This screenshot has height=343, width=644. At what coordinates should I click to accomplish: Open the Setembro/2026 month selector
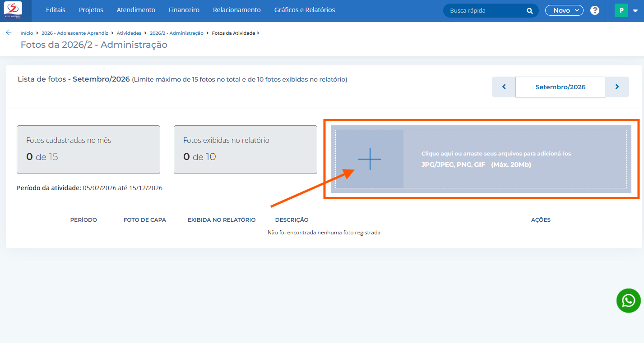[561, 87]
